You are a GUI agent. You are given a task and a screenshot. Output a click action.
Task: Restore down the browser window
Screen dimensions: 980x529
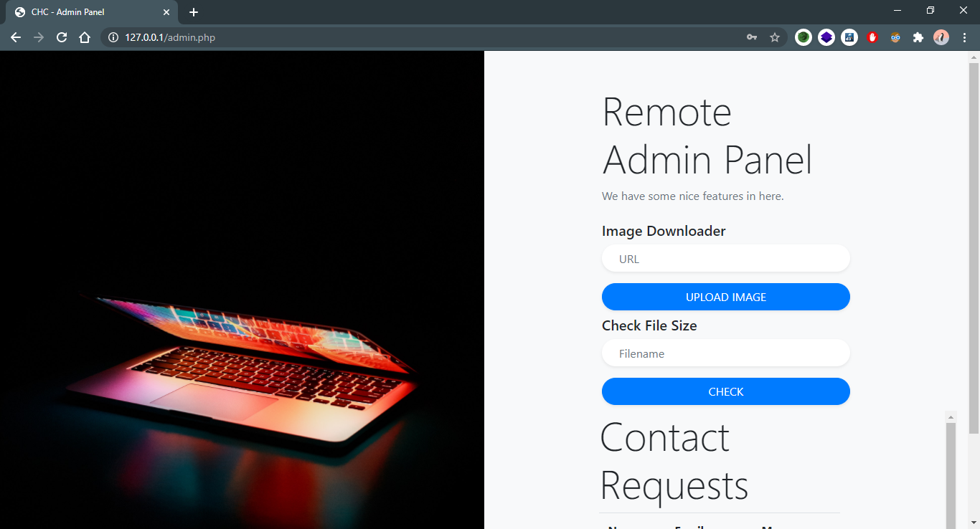(930, 10)
